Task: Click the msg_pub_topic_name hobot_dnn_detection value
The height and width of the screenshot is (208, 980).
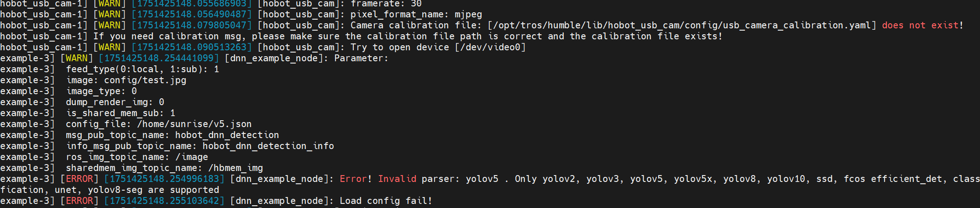Action: coord(227,135)
